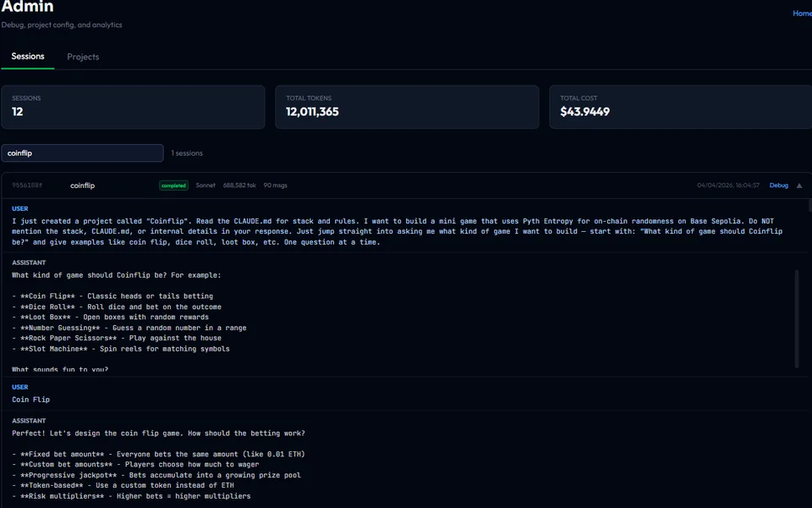Click the '**Risk multipliers**' option line

point(131,496)
